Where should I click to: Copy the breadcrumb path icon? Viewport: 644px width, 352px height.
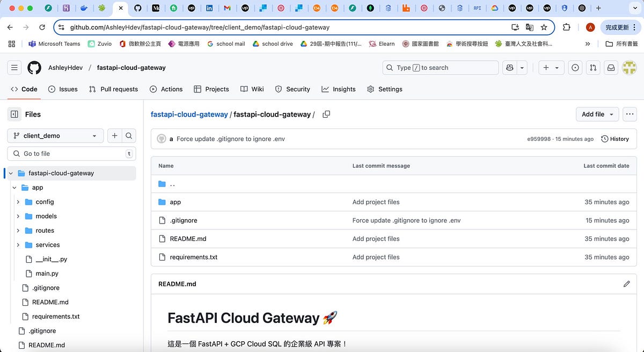326,114
